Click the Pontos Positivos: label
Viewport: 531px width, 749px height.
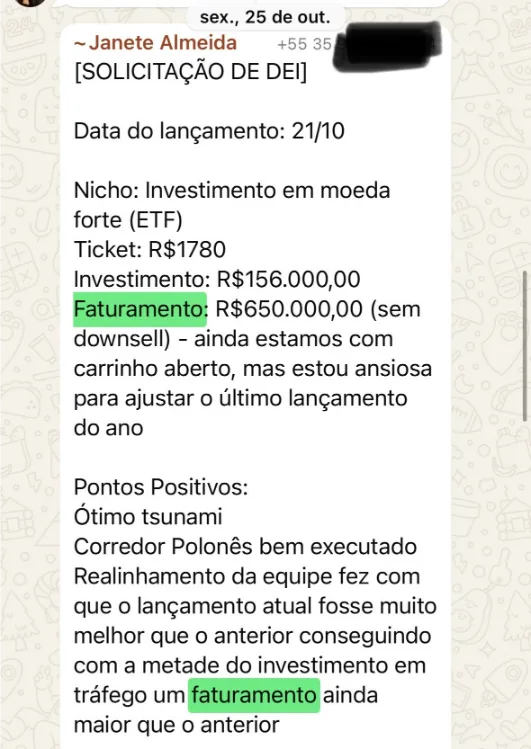(x=161, y=487)
